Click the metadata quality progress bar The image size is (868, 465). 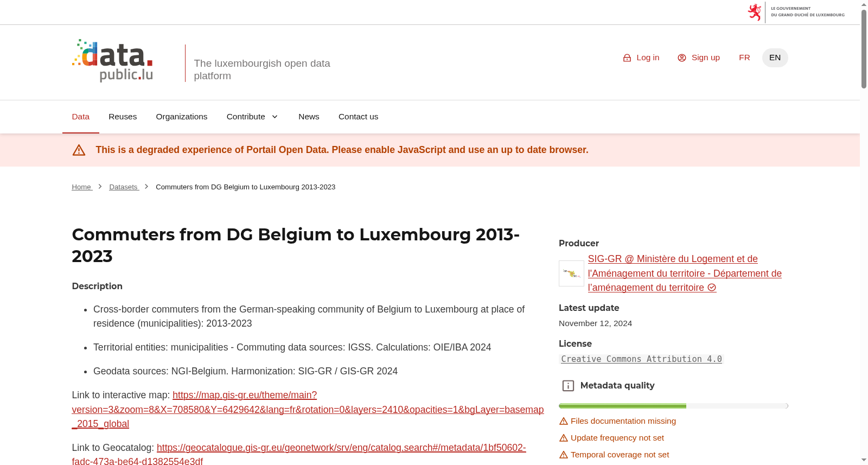673,406
